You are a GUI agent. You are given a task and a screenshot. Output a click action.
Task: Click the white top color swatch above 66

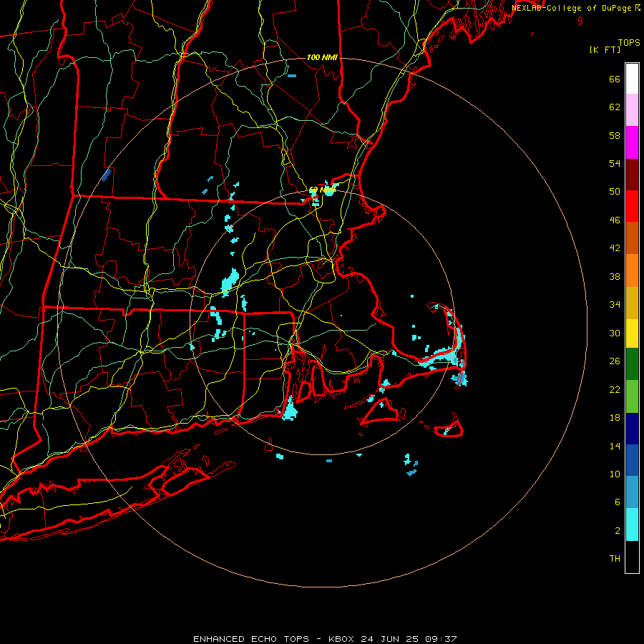coord(632,79)
